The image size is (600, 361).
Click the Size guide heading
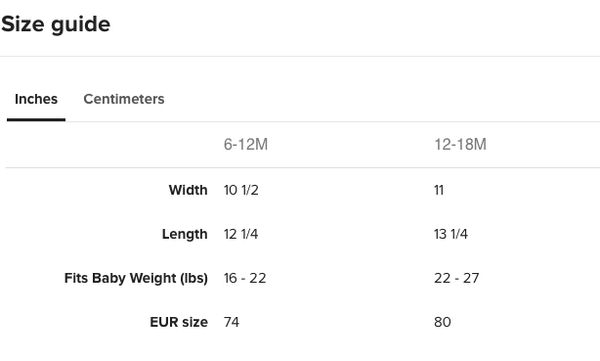[x=56, y=25]
